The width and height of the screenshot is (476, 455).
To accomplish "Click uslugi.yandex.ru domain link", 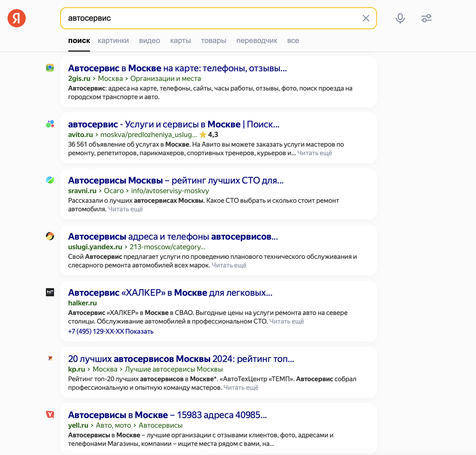I will [x=95, y=247].
